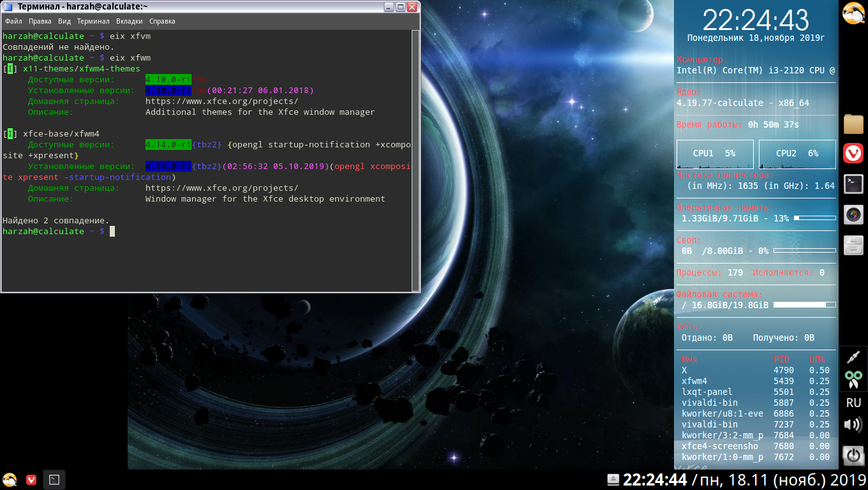
Task: Open the folder file manager launcher
Action: 853,124
